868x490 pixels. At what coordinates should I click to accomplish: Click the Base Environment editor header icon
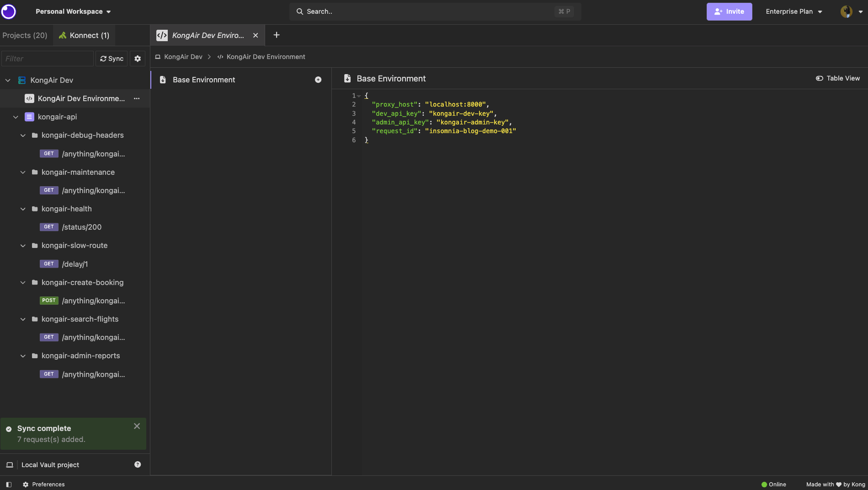(347, 78)
